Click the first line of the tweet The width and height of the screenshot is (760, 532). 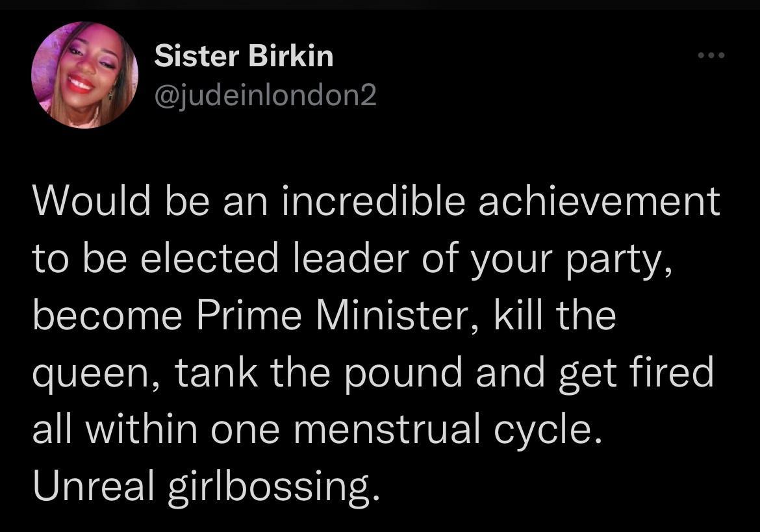377,200
